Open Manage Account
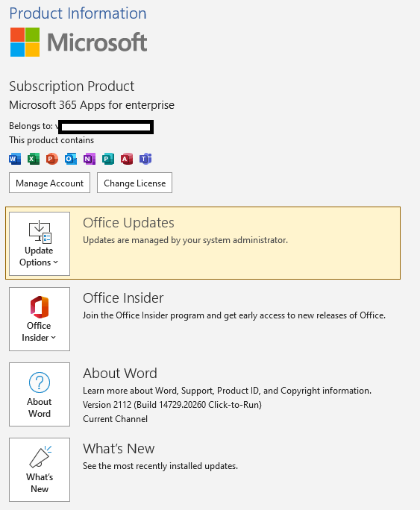This screenshot has width=420, height=510. (49, 183)
